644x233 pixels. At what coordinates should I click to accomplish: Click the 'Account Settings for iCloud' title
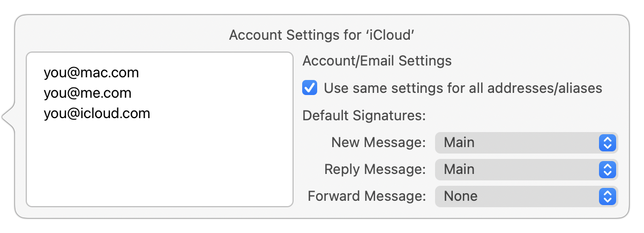pyautogui.click(x=323, y=35)
